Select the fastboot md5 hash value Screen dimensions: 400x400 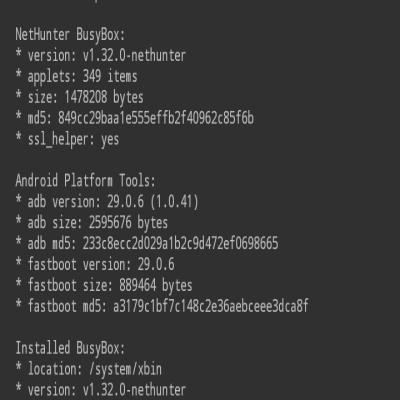pos(211,306)
